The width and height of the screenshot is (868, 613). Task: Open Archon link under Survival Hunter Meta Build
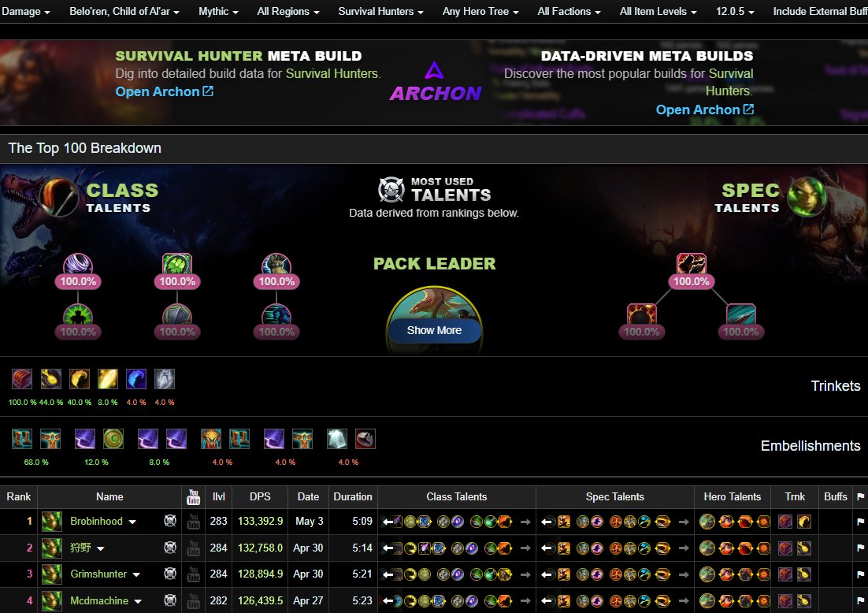[165, 92]
